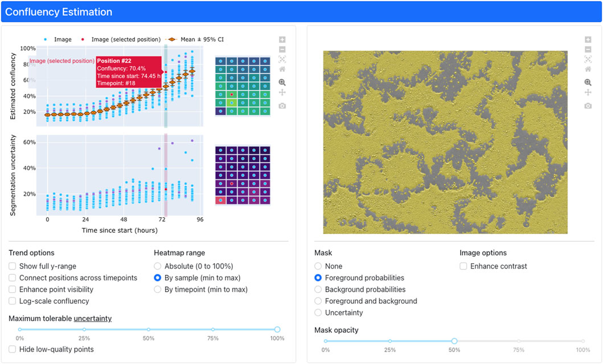Click the underlined uncertainty label
This screenshot has height=364, width=603.
pyautogui.click(x=92, y=318)
